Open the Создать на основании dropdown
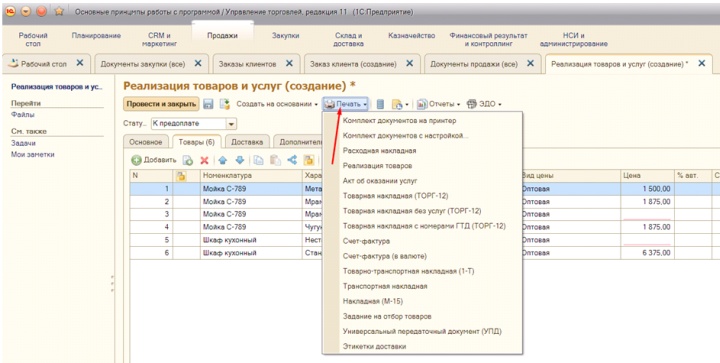 coord(277,104)
